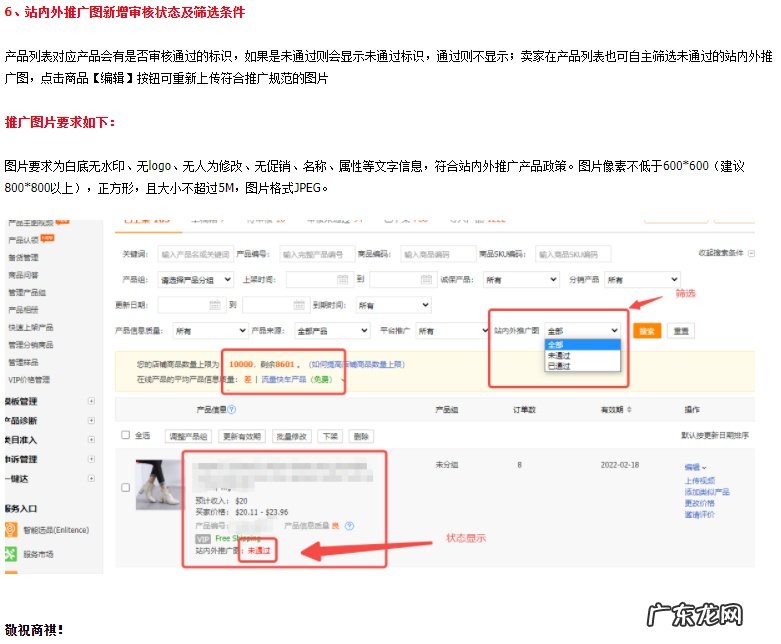Click the 产品编号 input field
Viewport: 781px width, 644px height.
click(x=317, y=254)
